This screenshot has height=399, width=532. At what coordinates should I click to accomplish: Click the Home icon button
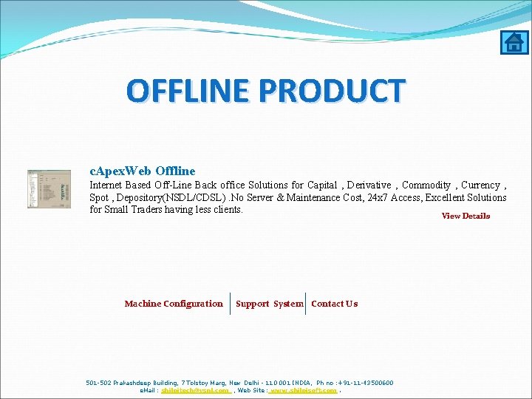point(514,42)
